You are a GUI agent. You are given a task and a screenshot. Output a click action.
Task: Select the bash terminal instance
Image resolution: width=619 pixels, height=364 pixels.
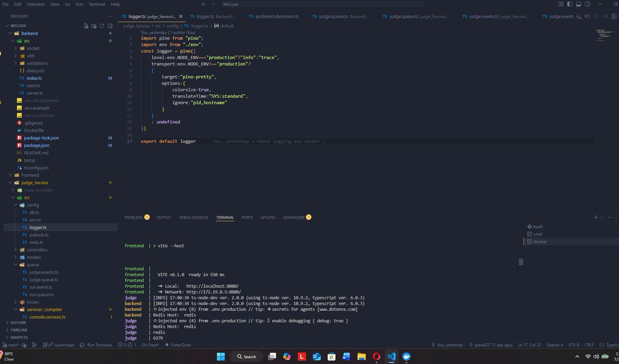coord(571,227)
